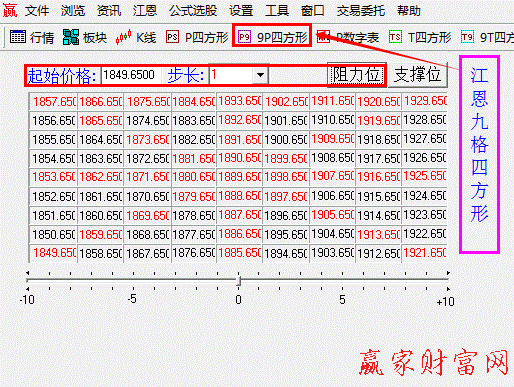Click the red 赢 application logo icon
This screenshot has height=387, width=514.
[x=10, y=10]
